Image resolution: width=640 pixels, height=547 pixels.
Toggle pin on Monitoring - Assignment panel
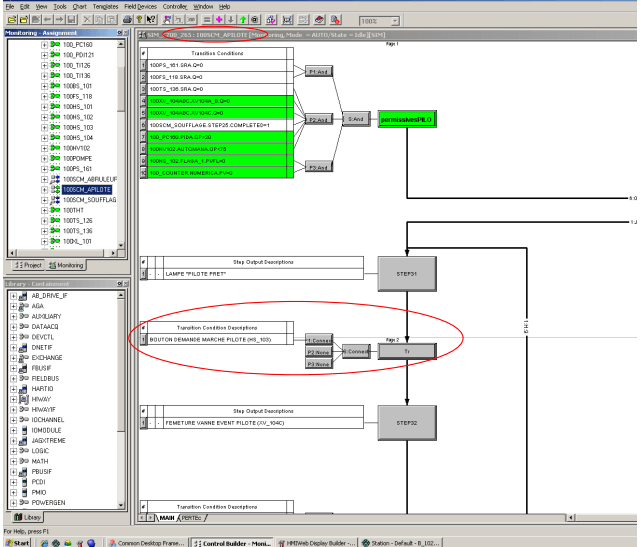pos(120,33)
